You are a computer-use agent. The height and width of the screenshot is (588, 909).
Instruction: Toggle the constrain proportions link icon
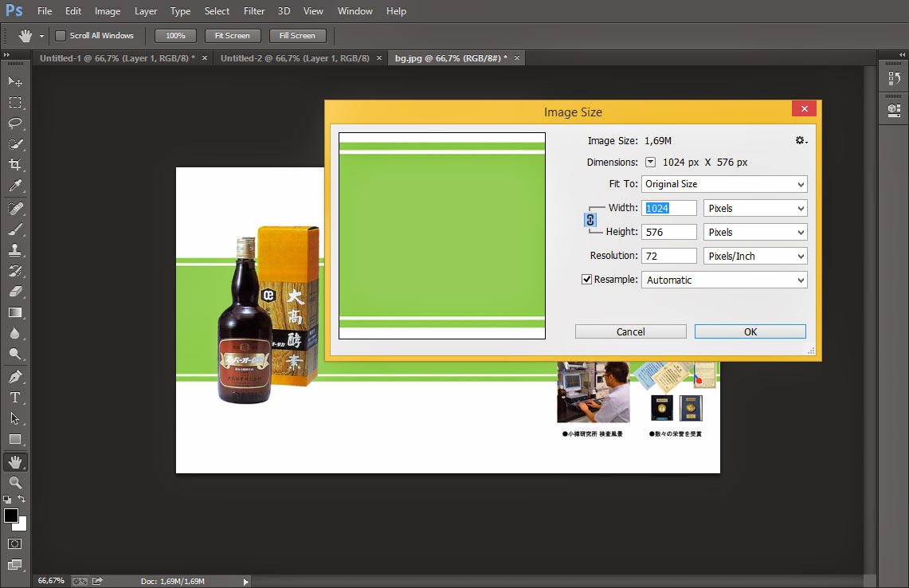[590, 220]
